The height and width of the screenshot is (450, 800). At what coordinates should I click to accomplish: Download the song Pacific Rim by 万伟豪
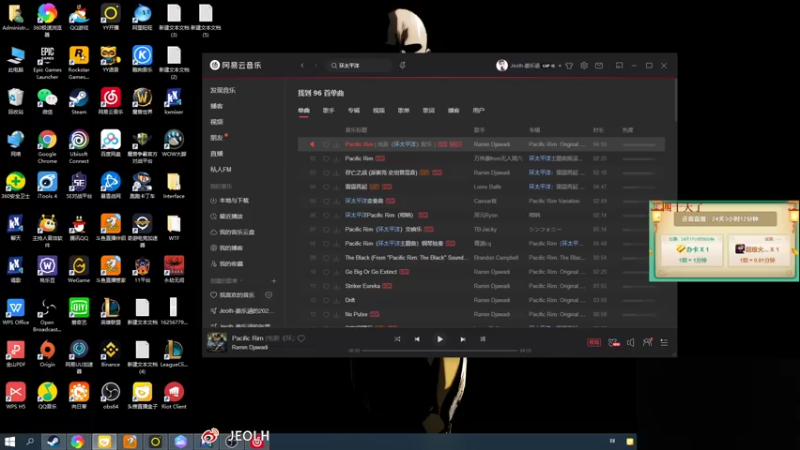(336, 159)
